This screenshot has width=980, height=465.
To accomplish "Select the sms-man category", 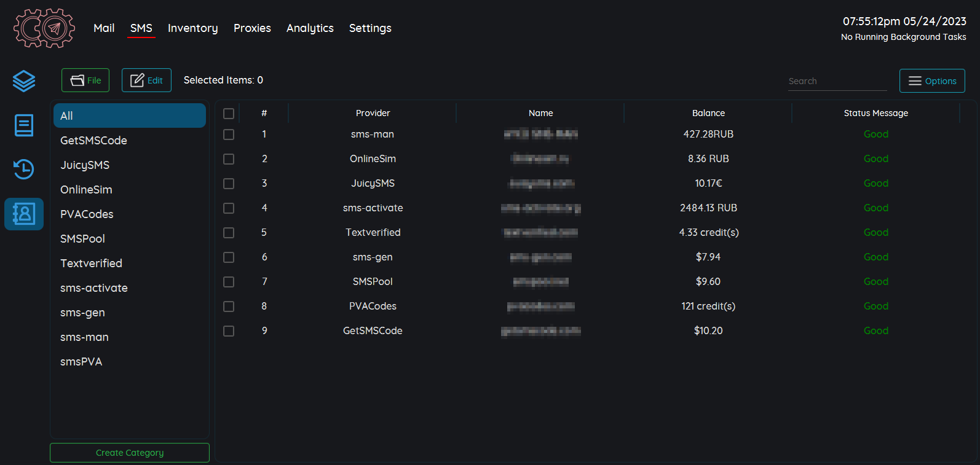I will [130, 337].
